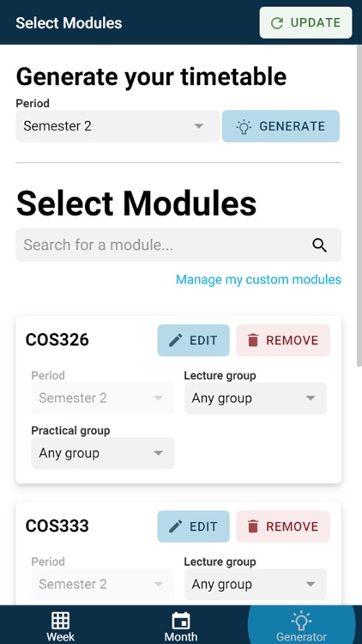
Task: Click the EDIT button for COS326
Action: click(193, 341)
